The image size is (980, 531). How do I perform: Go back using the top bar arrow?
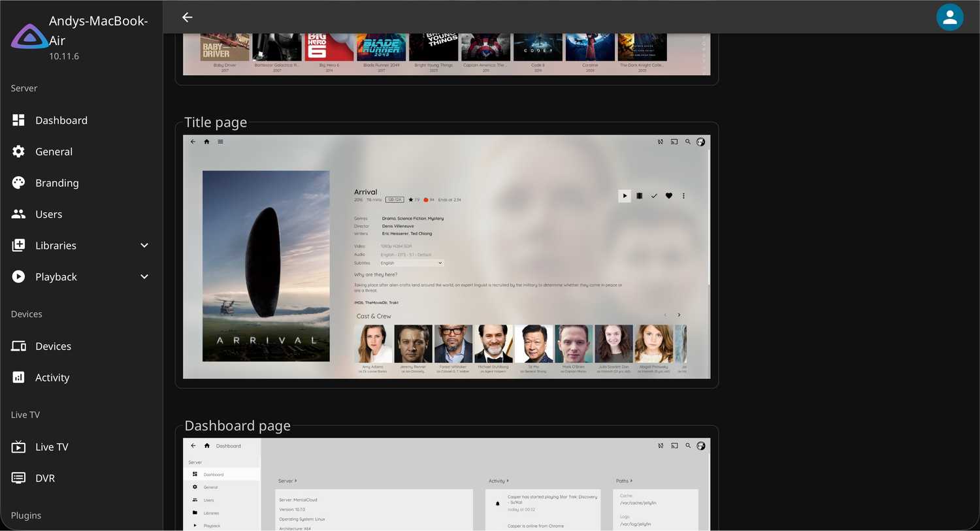[x=188, y=17]
